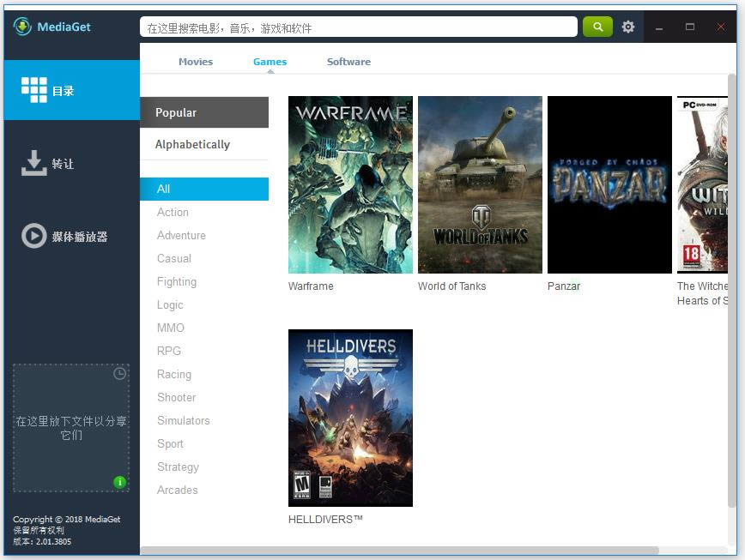Click the HELLDIVERS™ title text
745x560 pixels.
(325, 519)
